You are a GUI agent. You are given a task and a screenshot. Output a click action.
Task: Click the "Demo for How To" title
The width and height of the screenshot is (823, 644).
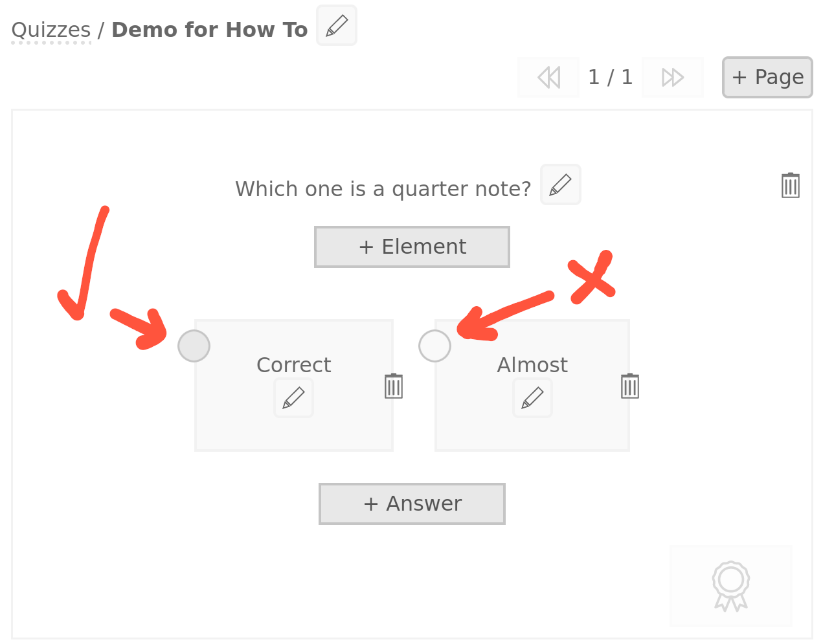[209, 30]
